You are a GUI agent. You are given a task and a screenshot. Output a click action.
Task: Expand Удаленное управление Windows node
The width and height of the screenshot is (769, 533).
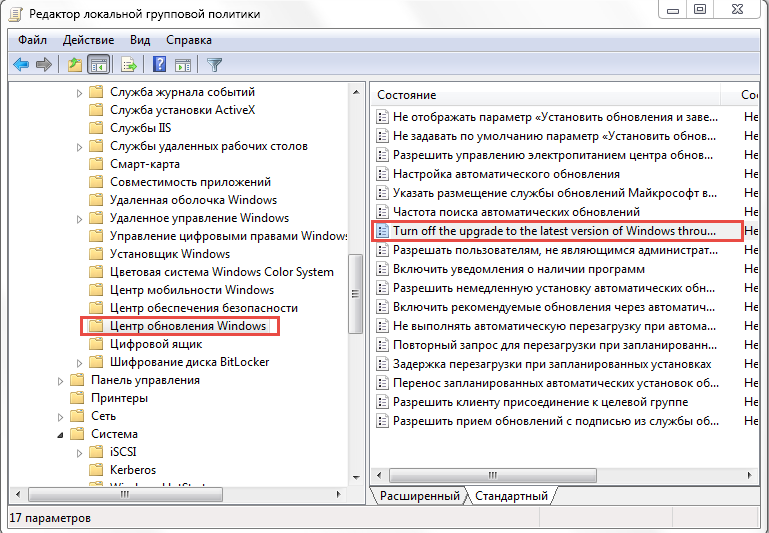(79, 219)
